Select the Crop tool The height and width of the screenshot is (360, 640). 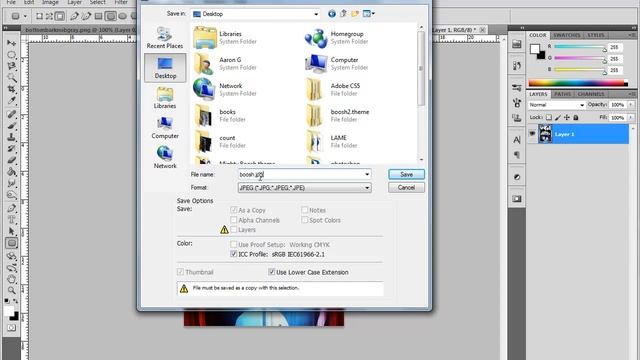[11, 89]
